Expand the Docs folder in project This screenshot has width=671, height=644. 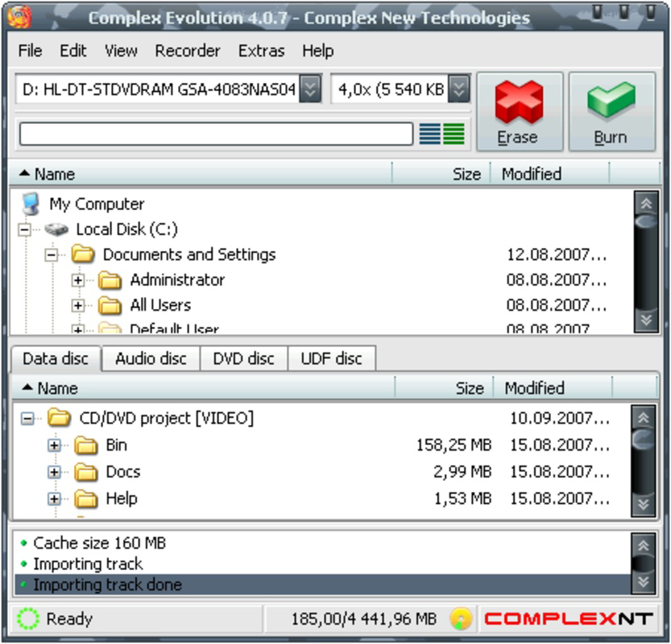pyautogui.click(x=54, y=472)
